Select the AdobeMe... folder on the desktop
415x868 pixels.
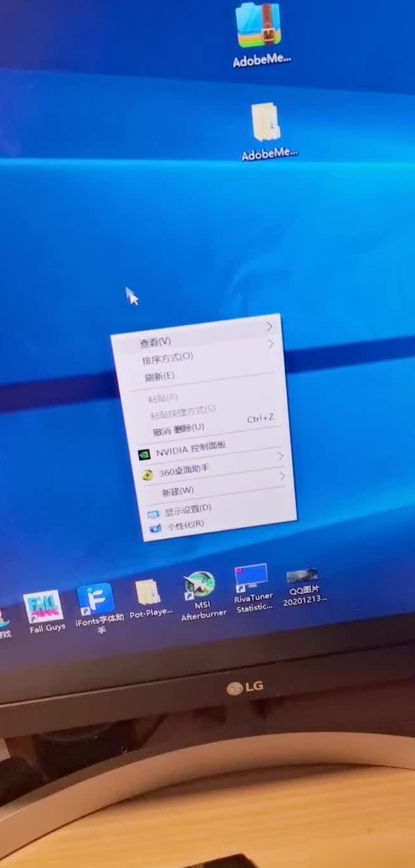click(266, 121)
